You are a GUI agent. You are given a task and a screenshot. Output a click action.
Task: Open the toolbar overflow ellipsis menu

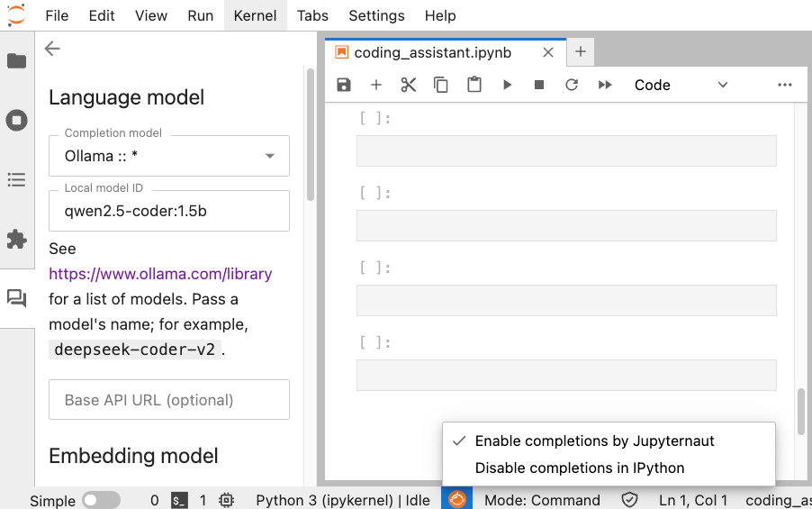point(784,85)
